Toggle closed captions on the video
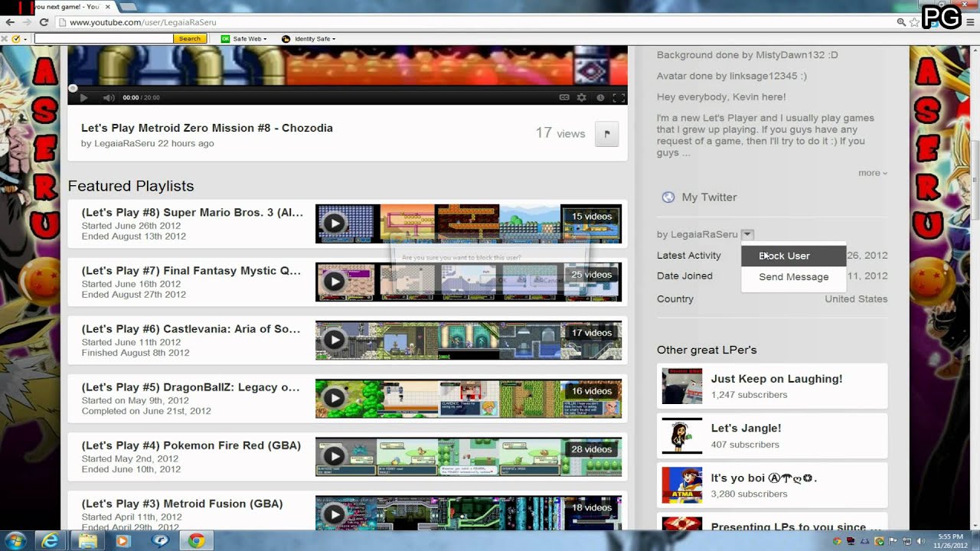This screenshot has width=980, height=551. pos(564,97)
